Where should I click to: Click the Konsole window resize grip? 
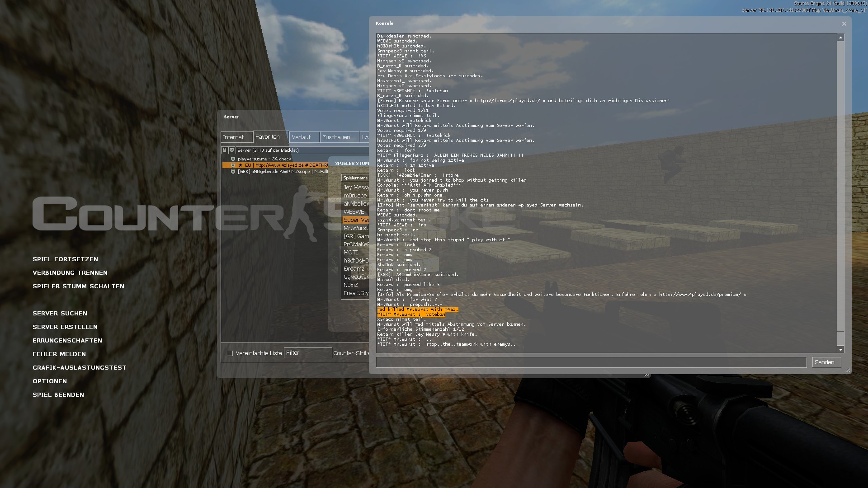[848, 371]
